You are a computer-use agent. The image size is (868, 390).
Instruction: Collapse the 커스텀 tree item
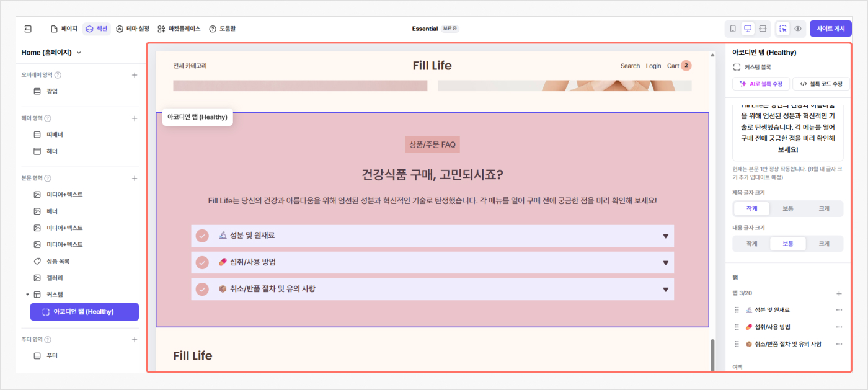(x=27, y=295)
